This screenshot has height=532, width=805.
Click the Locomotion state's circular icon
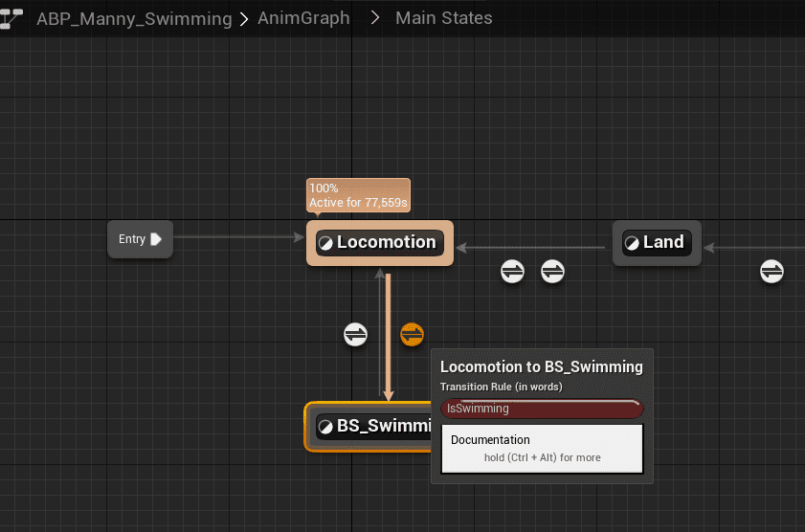point(325,243)
